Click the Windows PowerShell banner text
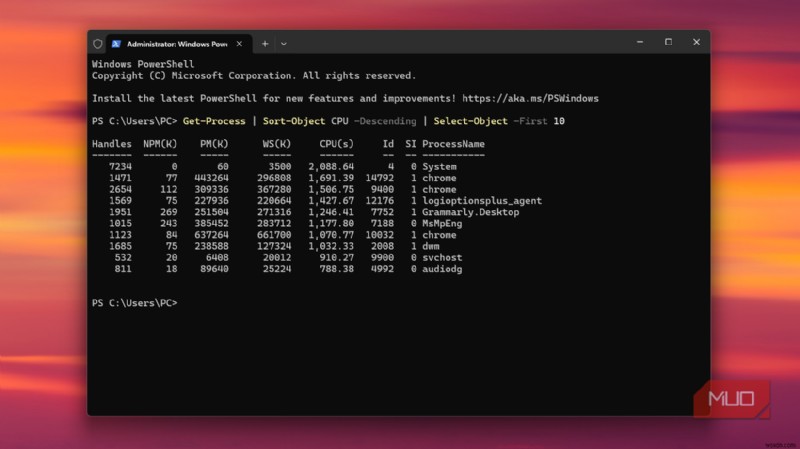The width and height of the screenshot is (800, 449). coord(143,64)
